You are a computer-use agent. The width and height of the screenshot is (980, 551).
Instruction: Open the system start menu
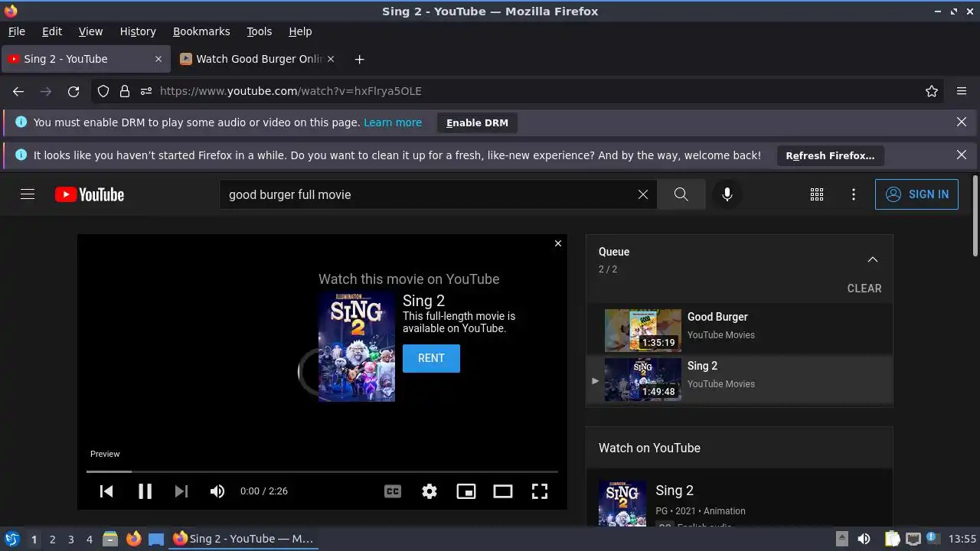pos(11,539)
